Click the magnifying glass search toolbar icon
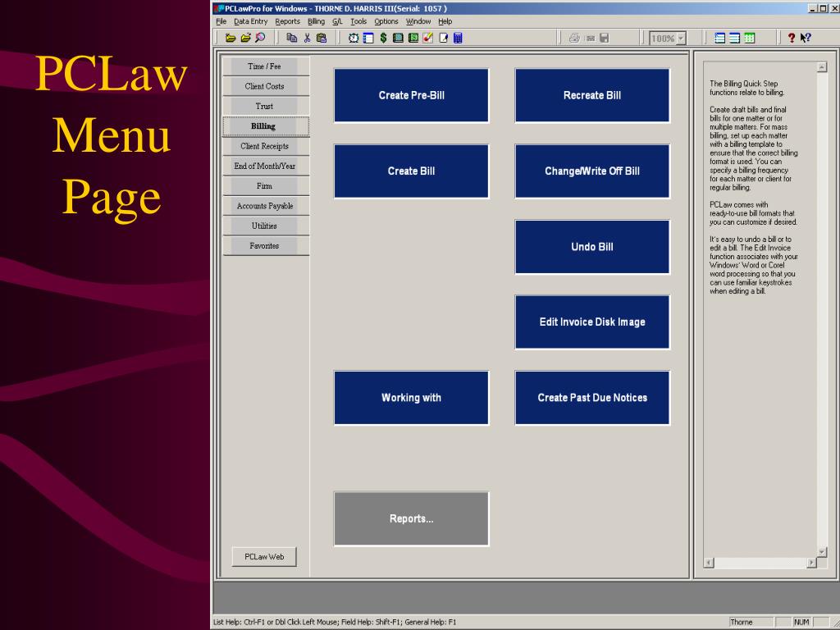840x630 pixels. 260,38
